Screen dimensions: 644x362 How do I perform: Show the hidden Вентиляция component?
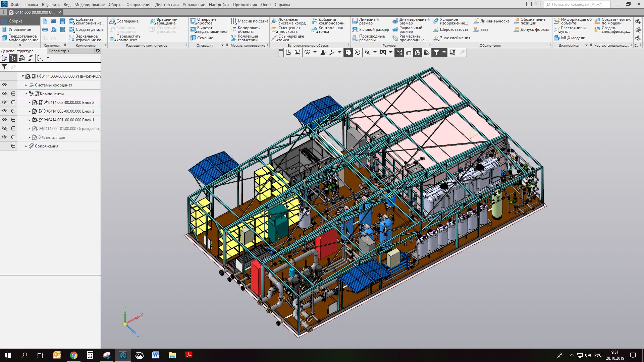click(4, 137)
